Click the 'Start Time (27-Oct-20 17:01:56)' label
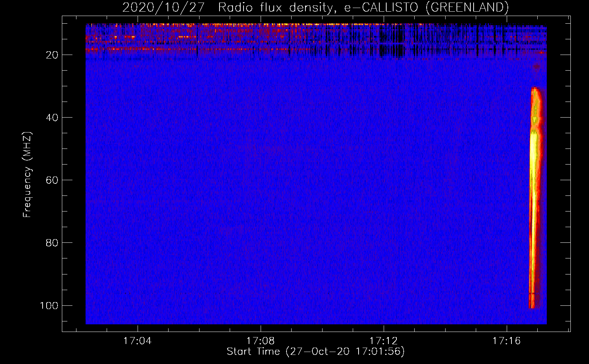 point(316,352)
